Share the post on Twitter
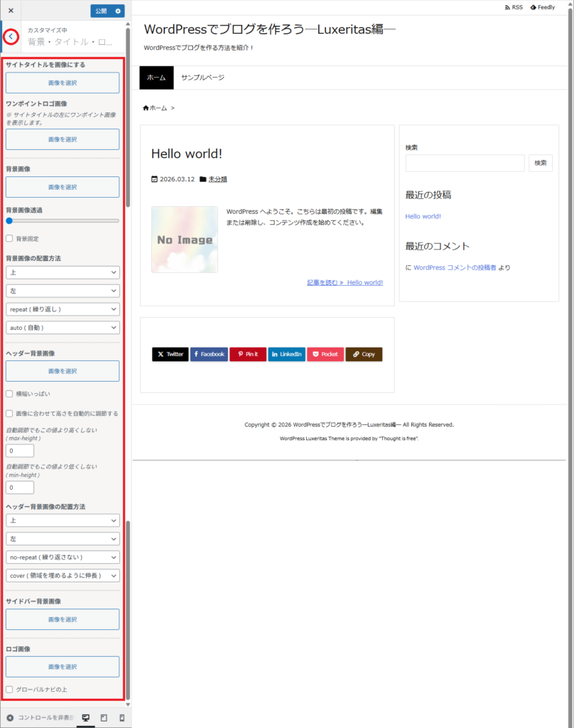574x728 pixels. tap(170, 353)
